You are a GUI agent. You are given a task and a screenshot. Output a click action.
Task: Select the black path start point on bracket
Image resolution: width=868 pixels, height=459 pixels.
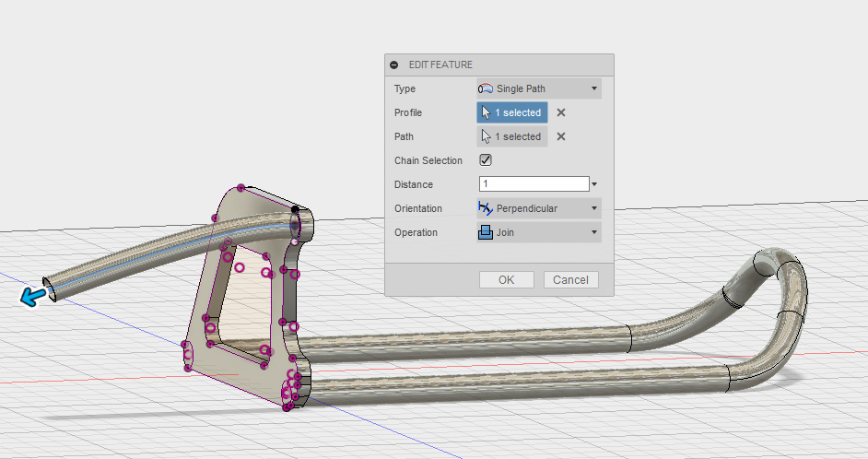pos(295,211)
